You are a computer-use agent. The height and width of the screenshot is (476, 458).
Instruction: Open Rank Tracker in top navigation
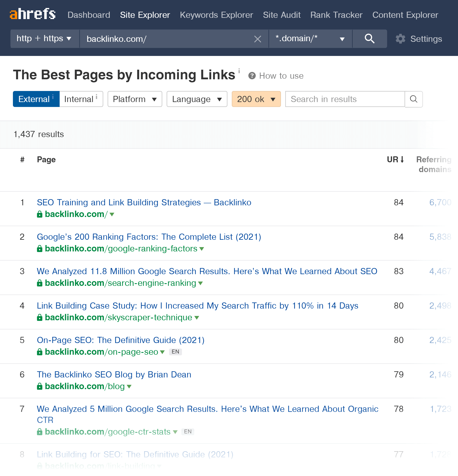tap(336, 15)
